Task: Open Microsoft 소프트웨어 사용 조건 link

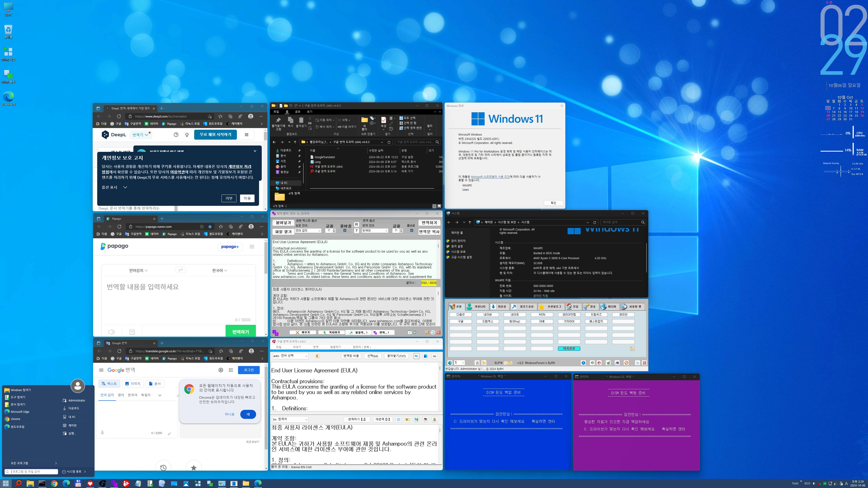Action: click(490, 177)
